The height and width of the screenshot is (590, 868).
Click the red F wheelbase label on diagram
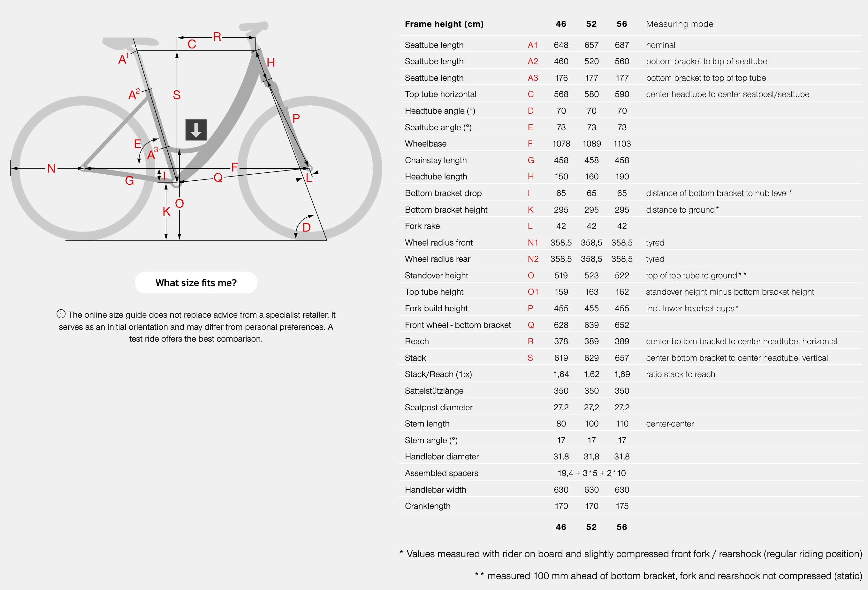pyautogui.click(x=234, y=167)
